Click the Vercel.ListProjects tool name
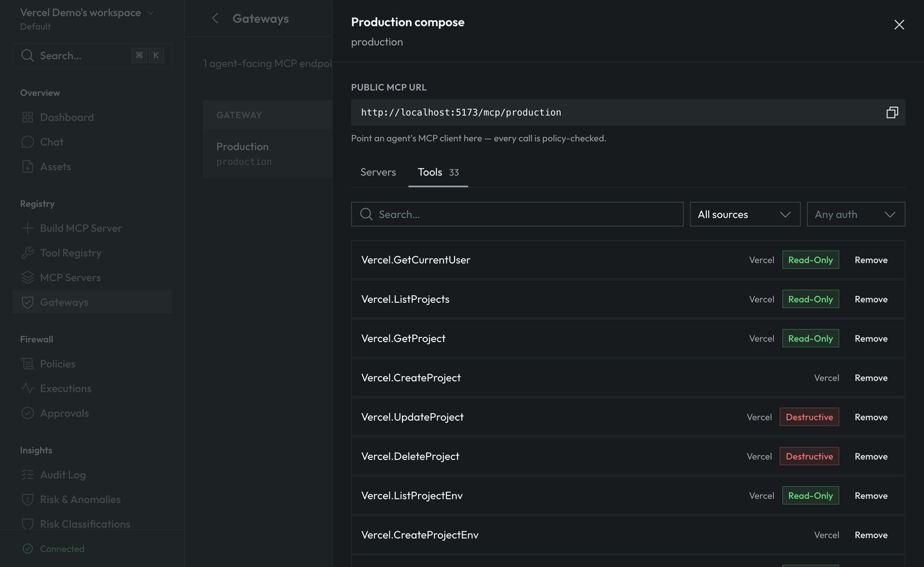This screenshot has height=567, width=924. [x=405, y=299]
